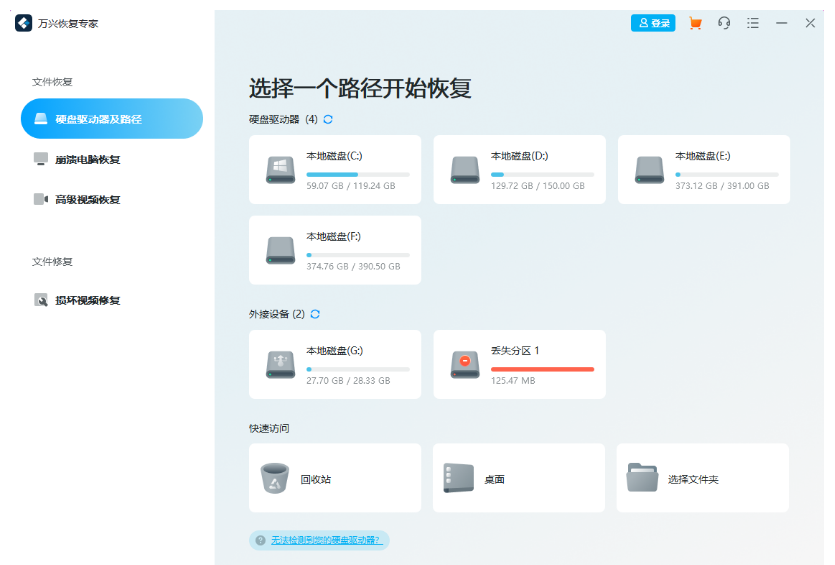
Task: Open the 无法检测到您的硬盘驱动器 help link
Action: pos(325,540)
